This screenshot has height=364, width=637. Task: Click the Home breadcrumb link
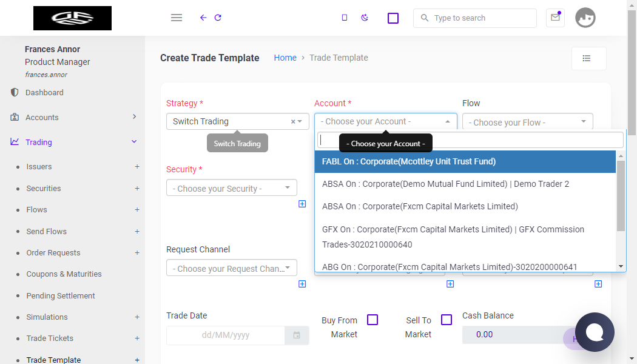pos(285,58)
